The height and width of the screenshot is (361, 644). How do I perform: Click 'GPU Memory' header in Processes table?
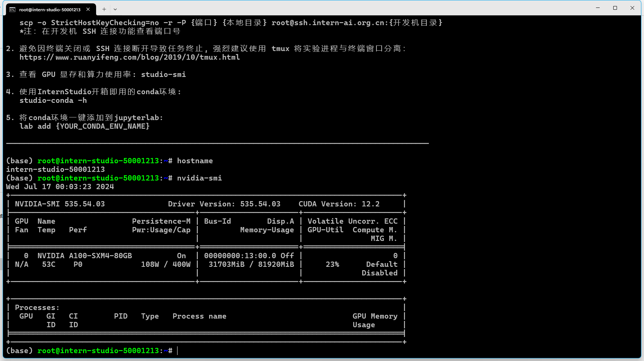[375, 316]
